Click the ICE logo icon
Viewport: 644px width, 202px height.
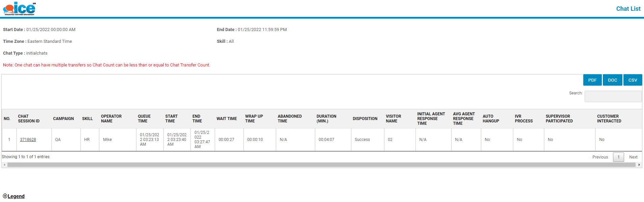point(19,8)
